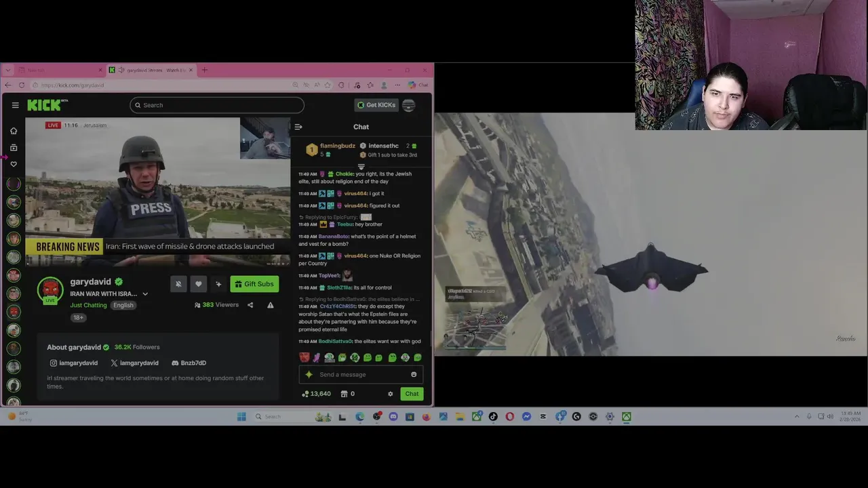868x488 pixels.
Task: Open Discord from the taskbar
Action: [393, 417]
